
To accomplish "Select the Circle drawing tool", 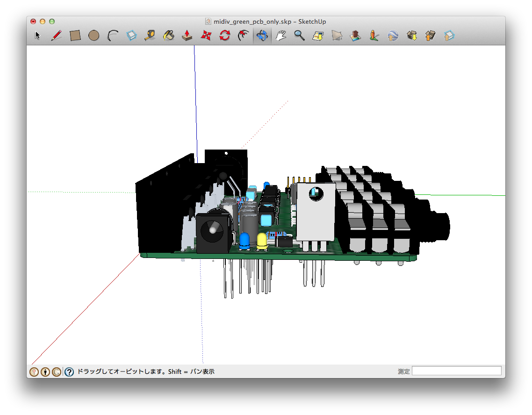I will coord(94,36).
